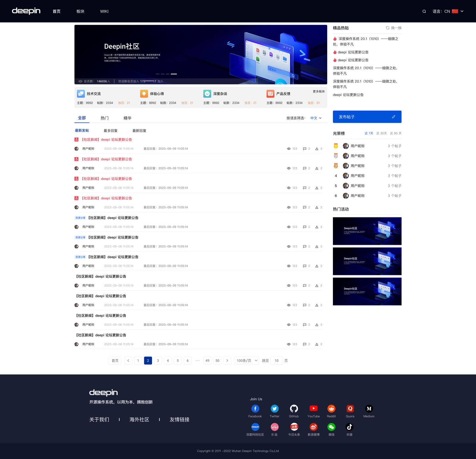The image size is (476, 459).
Task: Sort posts by 最新发帖
Action: pos(82,131)
